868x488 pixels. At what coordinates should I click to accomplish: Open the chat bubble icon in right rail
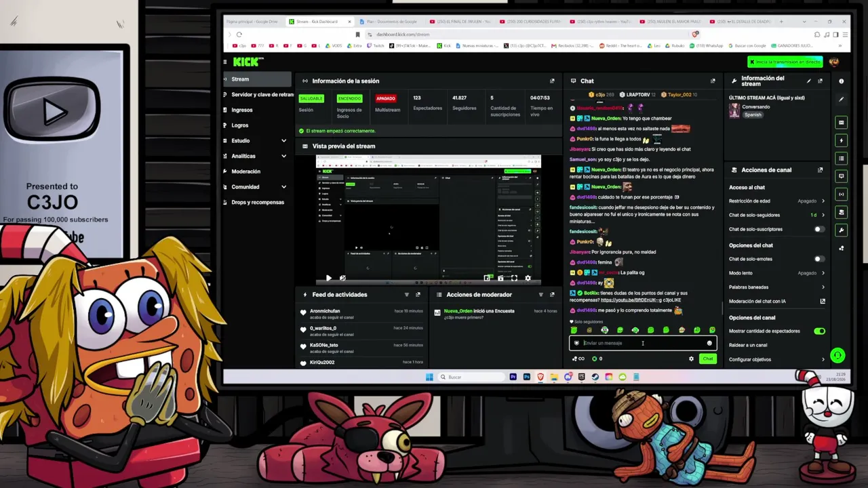coord(842,176)
